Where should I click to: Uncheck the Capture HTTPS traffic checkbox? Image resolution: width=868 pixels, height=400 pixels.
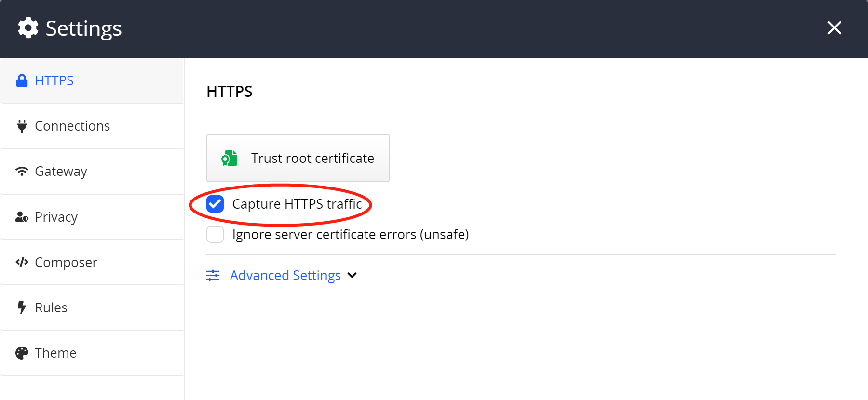coord(215,204)
